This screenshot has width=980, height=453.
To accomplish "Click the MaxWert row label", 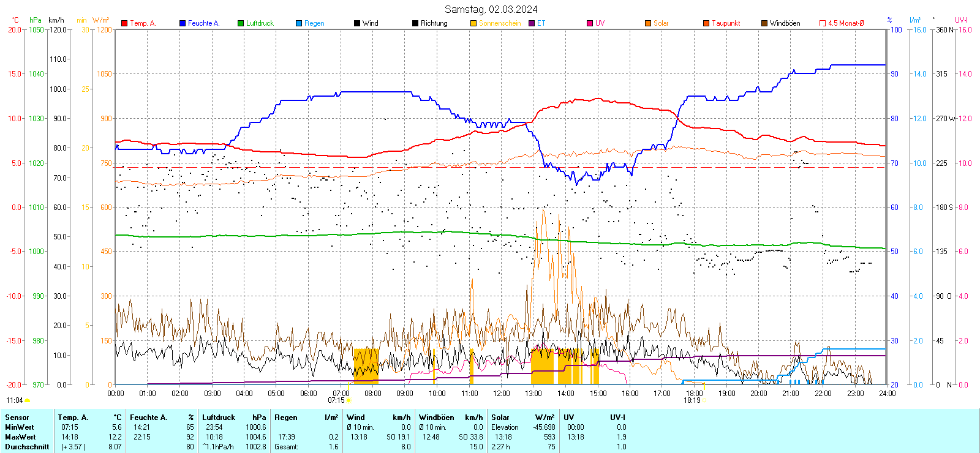I will coord(20,437).
